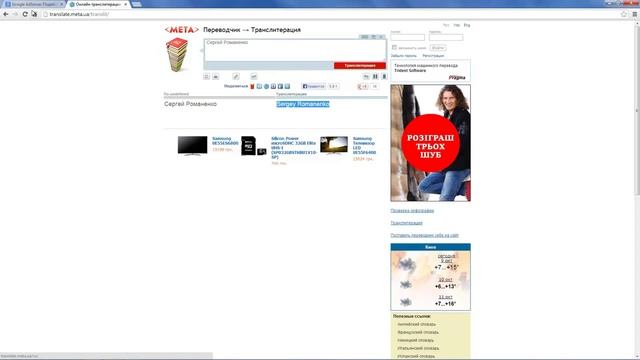Click the fourth small icon under the text box
Screen dimensions: 640x360
254,76
